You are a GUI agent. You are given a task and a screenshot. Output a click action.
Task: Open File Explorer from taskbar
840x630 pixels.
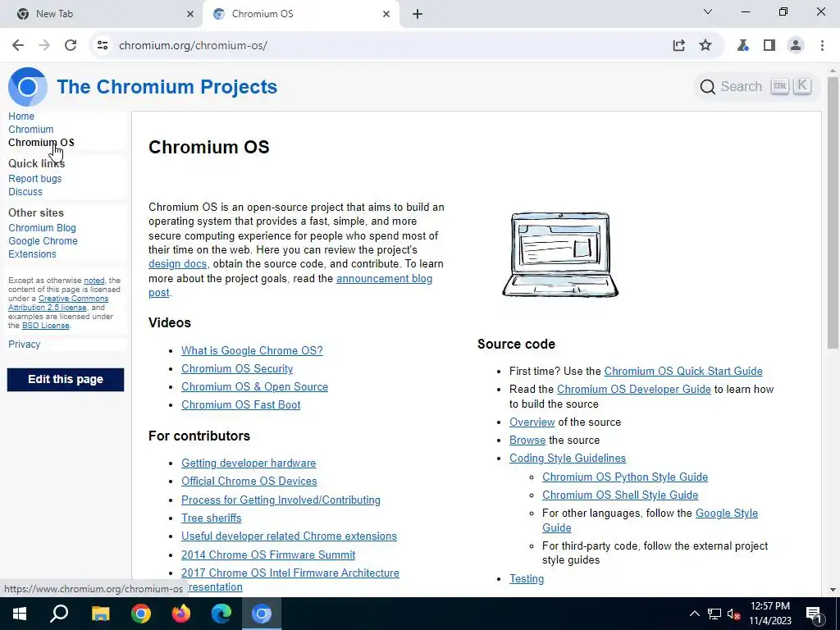click(100, 614)
